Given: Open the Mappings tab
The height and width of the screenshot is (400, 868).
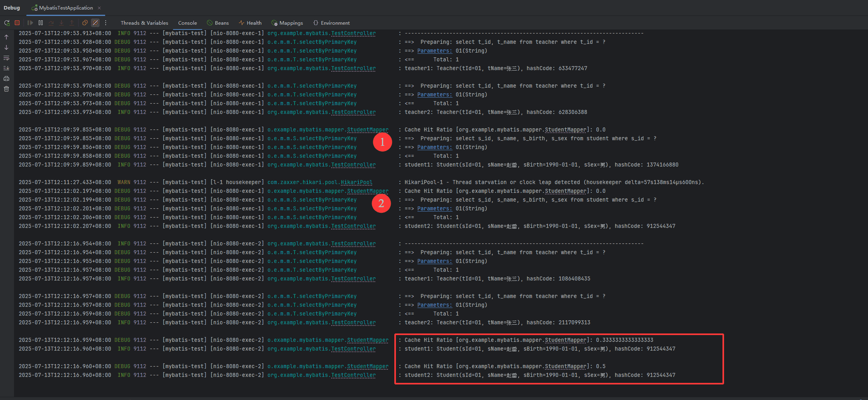Looking at the screenshot, I should point(287,23).
